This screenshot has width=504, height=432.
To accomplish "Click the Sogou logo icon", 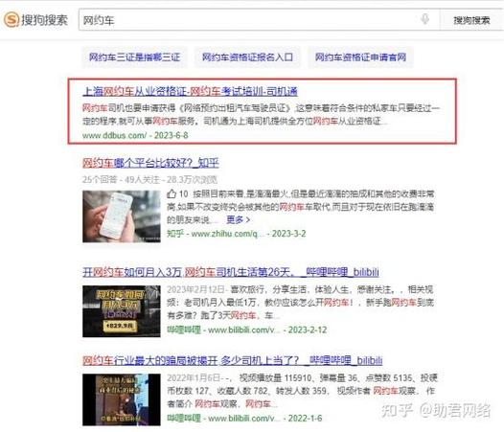I will [x=11, y=19].
